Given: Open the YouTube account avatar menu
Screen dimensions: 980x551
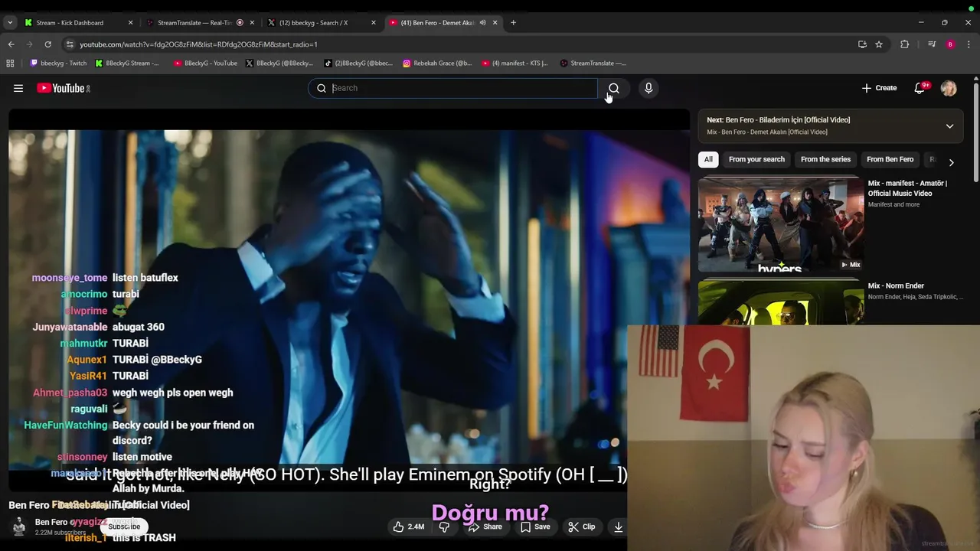Looking at the screenshot, I should (949, 88).
